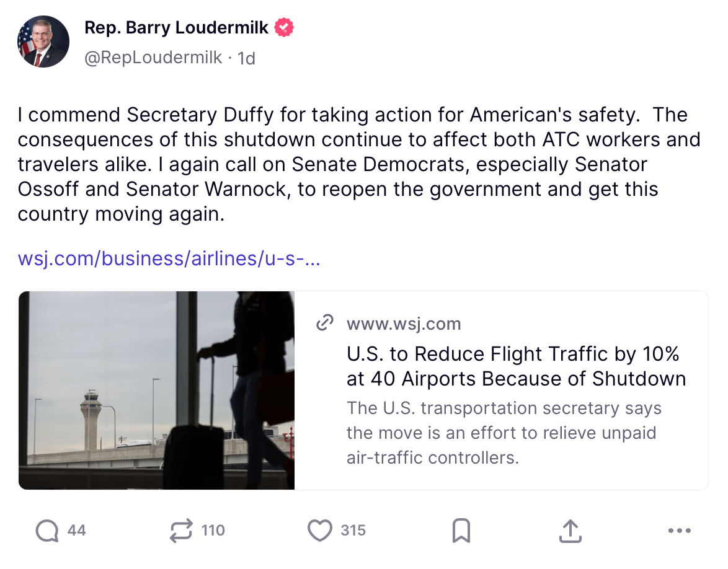The image size is (728, 569).
Task: Click the 44 replies count
Action: 76,531
